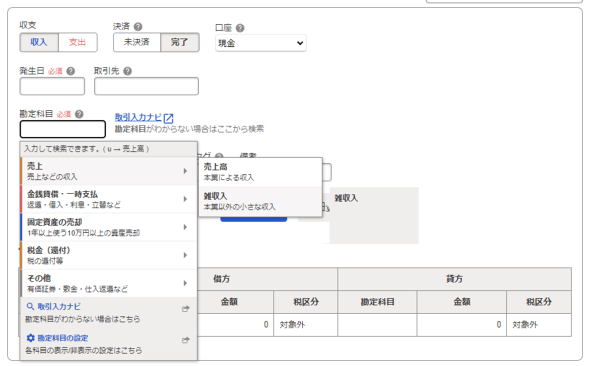This screenshot has height=366, width=590.
Task: Open help icon next to 勘定科目
Action: pos(79,114)
